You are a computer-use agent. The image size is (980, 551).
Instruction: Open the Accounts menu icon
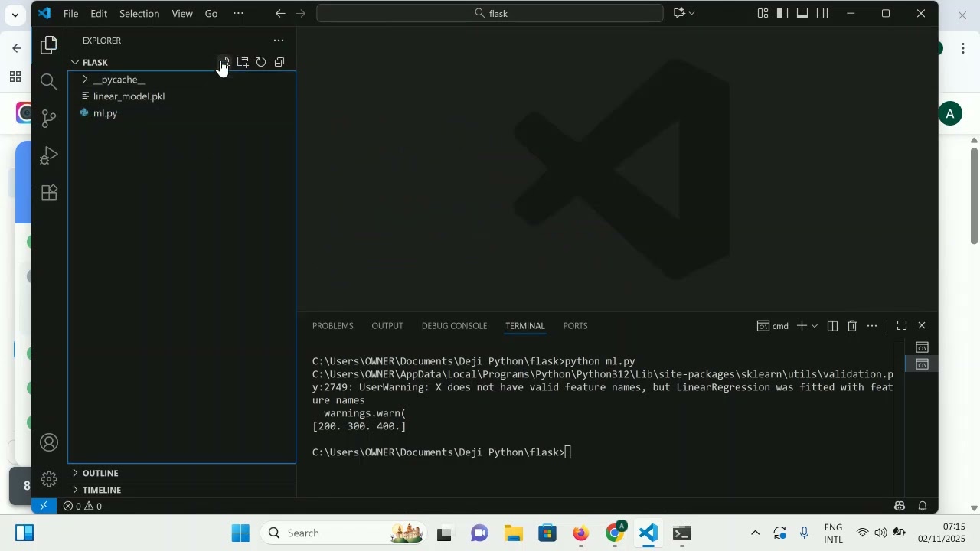(x=49, y=443)
